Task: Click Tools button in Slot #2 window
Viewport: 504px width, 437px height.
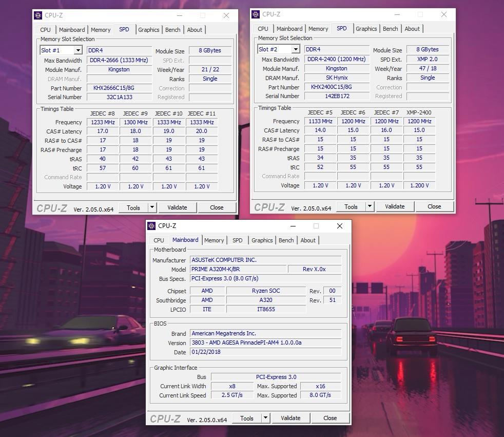Action: 351,207
